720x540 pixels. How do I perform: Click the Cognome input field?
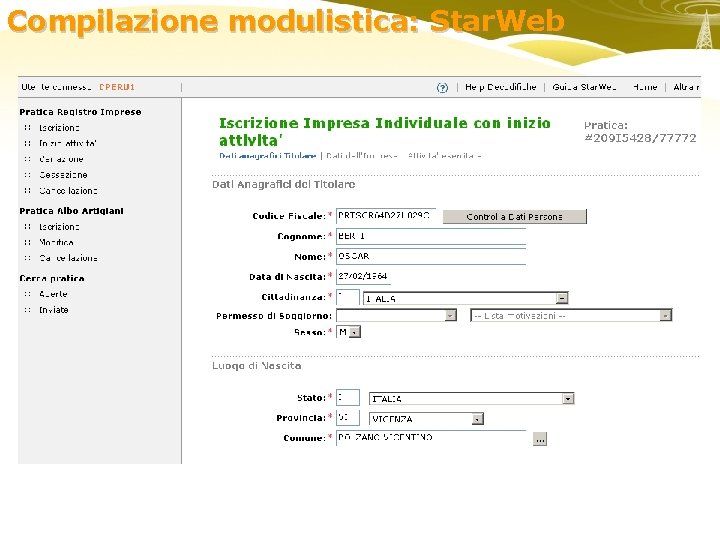click(431, 236)
